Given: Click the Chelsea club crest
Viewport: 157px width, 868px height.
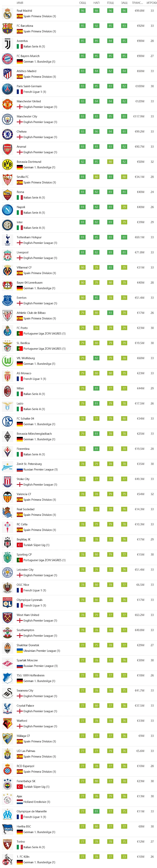Looking at the screenshot, I should point(7,134).
